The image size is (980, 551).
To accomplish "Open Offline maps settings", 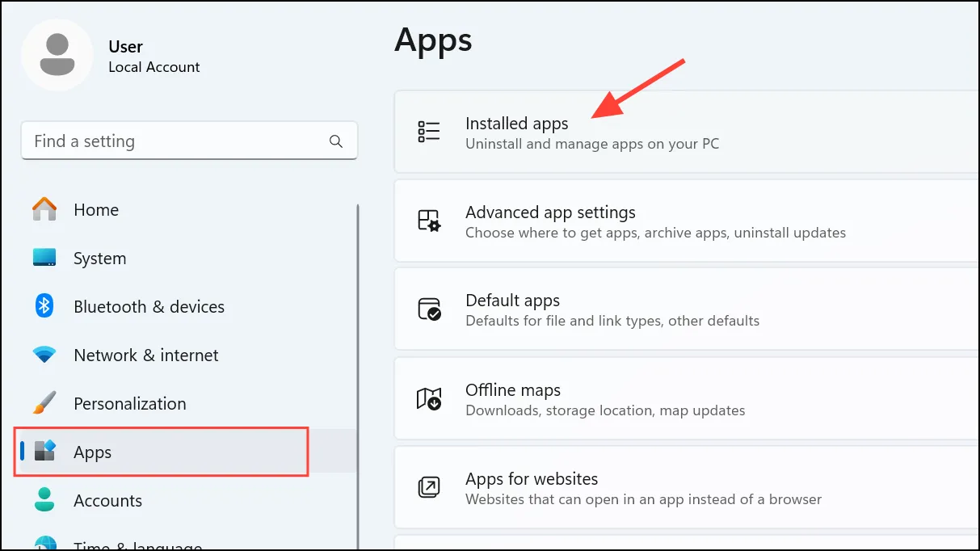I will 687,398.
